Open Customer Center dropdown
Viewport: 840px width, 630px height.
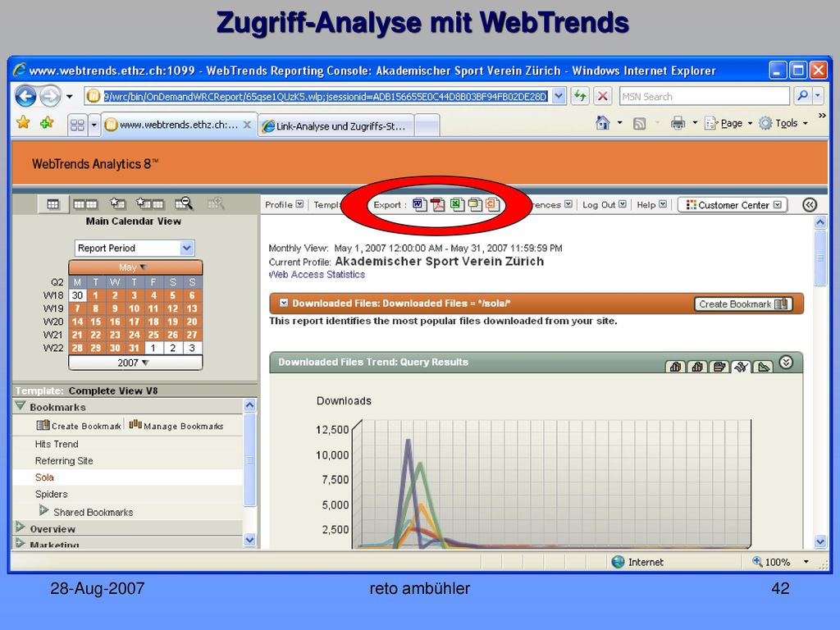[x=733, y=204]
